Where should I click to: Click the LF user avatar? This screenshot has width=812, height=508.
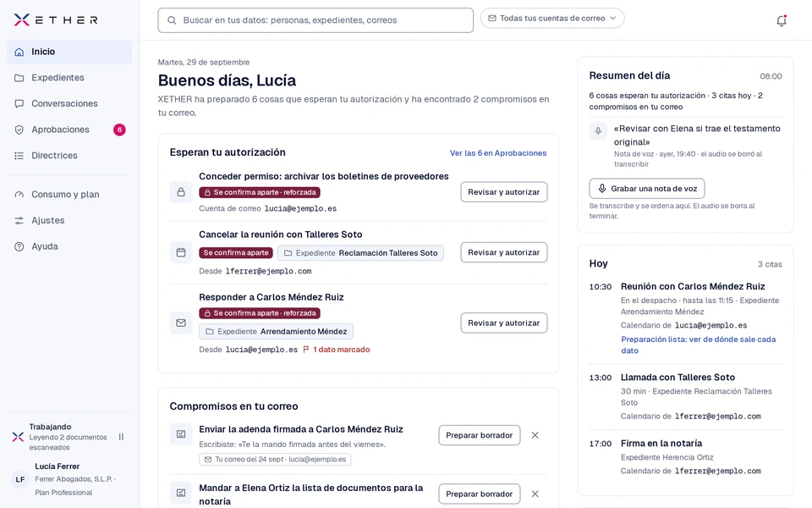click(20, 479)
